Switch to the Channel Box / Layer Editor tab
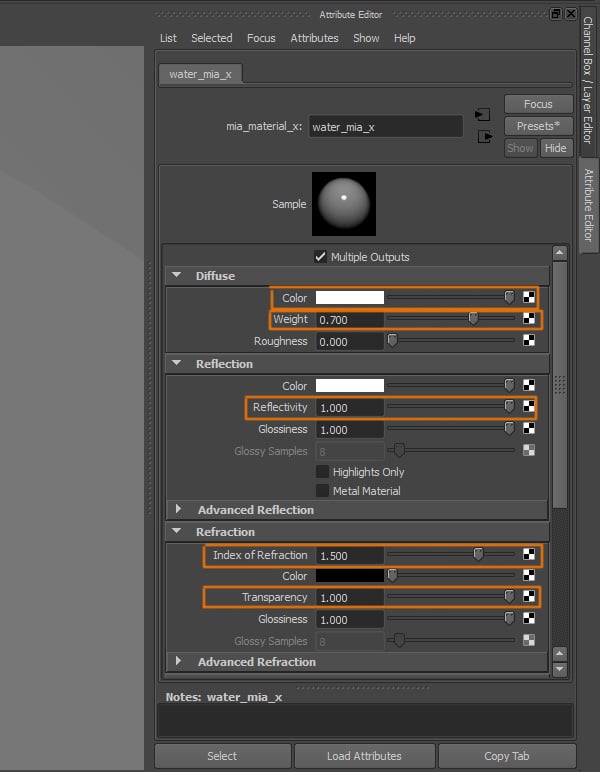This screenshot has height=772, width=600. click(x=587, y=85)
